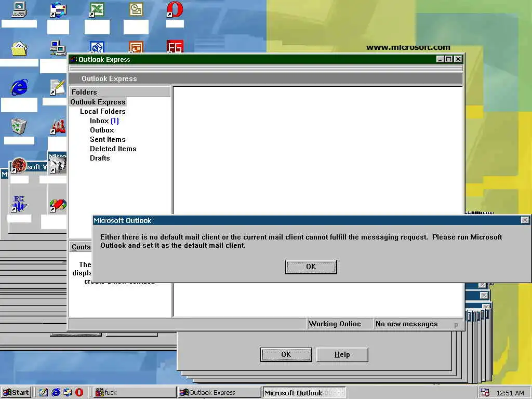This screenshot has height=399, width=532.
Task: Open the Deleted Items folder
Action: point(113,149)
